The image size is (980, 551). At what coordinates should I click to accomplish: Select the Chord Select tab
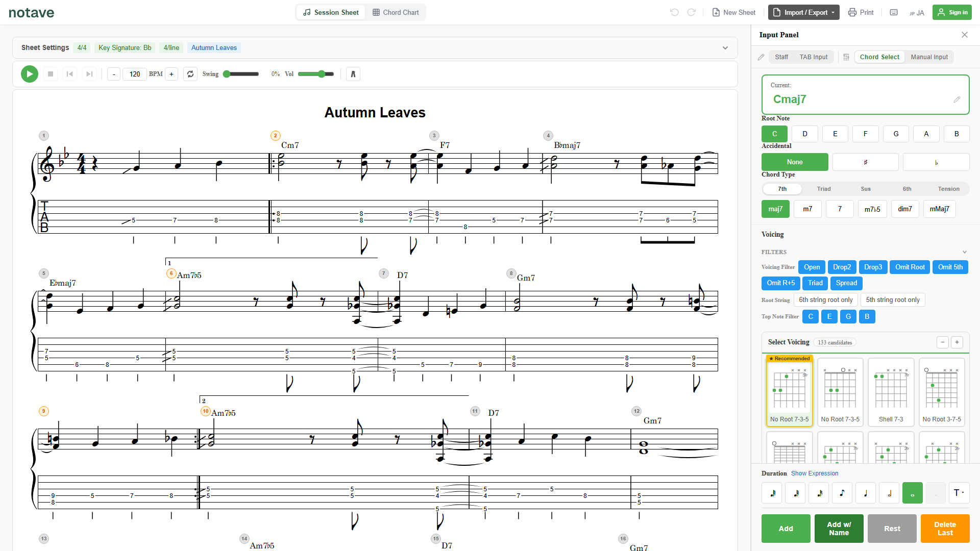(879, 57)
